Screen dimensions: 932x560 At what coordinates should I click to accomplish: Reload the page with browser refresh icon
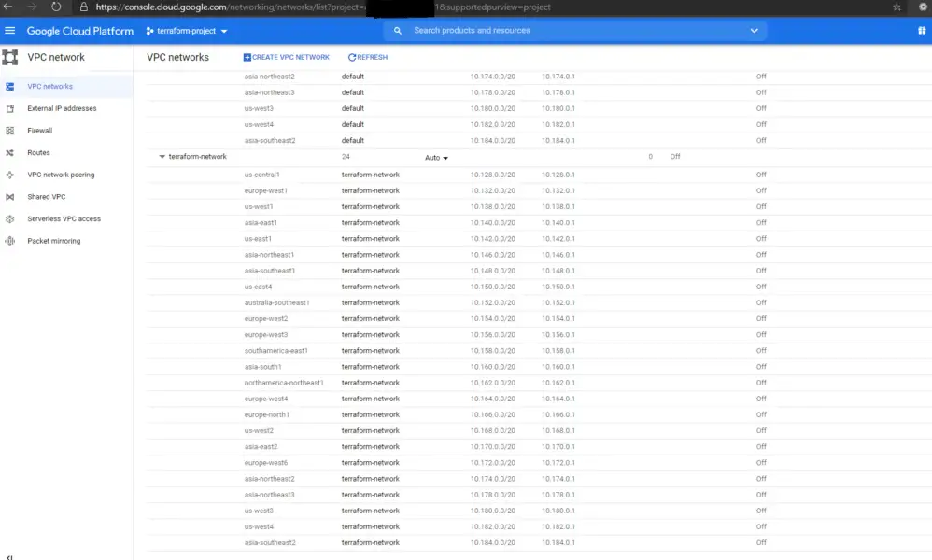(x=56, y=7)
